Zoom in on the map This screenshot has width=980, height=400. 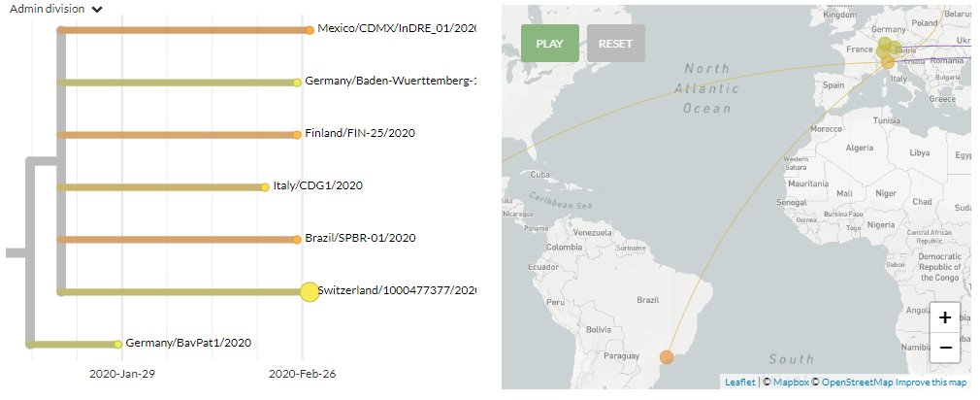coord(945,316)
